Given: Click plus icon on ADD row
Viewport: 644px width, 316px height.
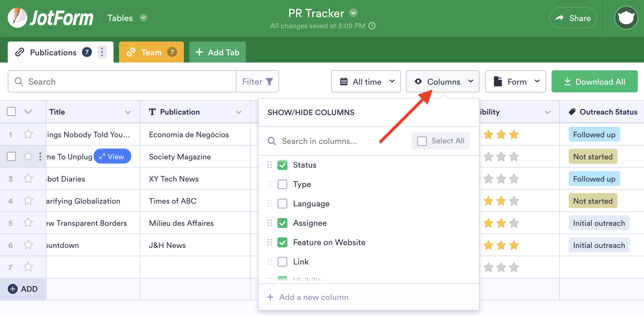Looking at the screenshot, I should pos(12,289).
